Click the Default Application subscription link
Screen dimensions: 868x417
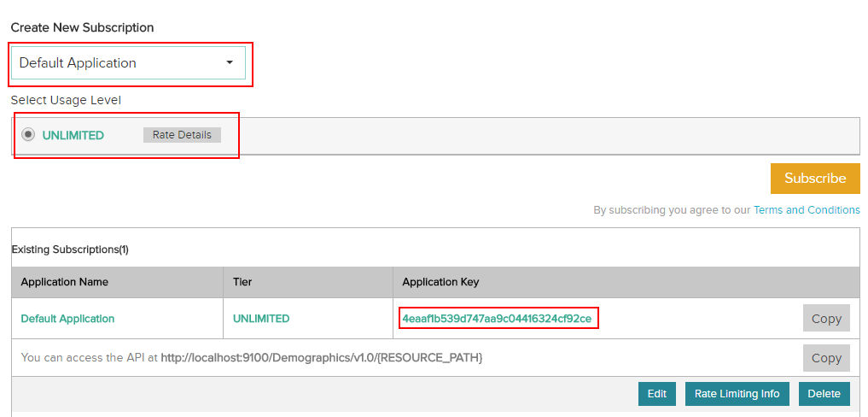(67, 319)
